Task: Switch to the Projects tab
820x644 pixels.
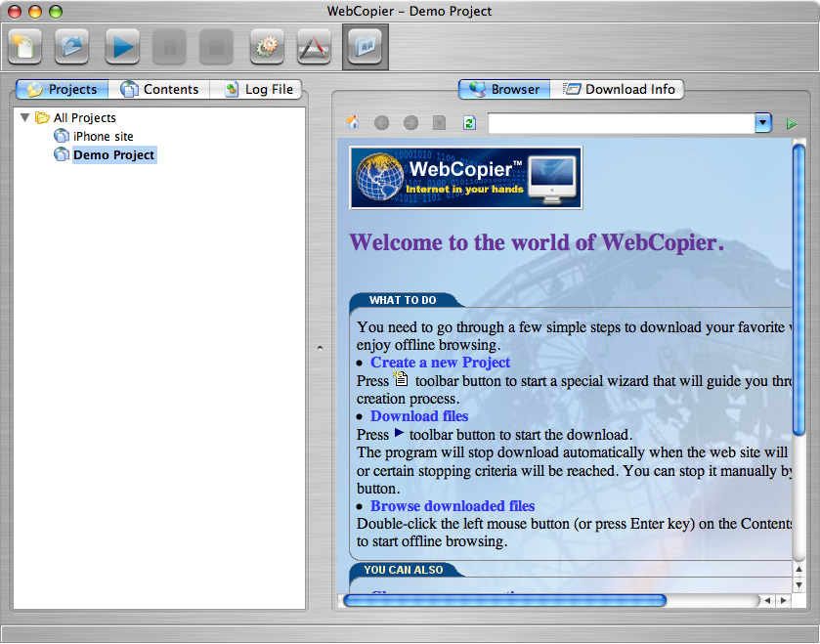Action: coord(63,89)
